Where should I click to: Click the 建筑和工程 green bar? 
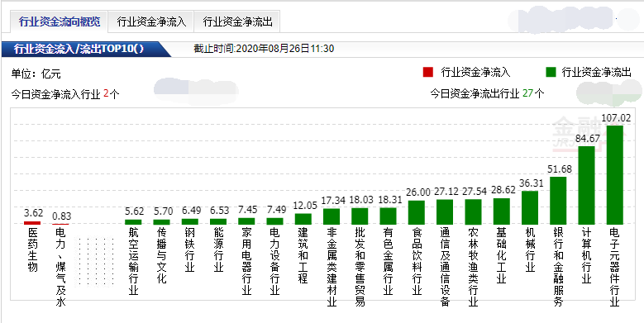click(x=303, y=219)
